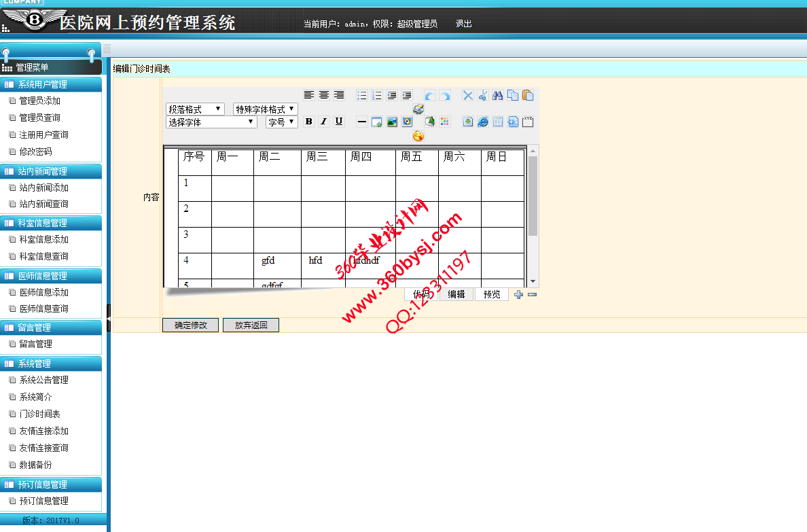Open 门诊时间表 in the sidebar menu
This screenshot has height=532, width=807.
(x=39, y=414)
